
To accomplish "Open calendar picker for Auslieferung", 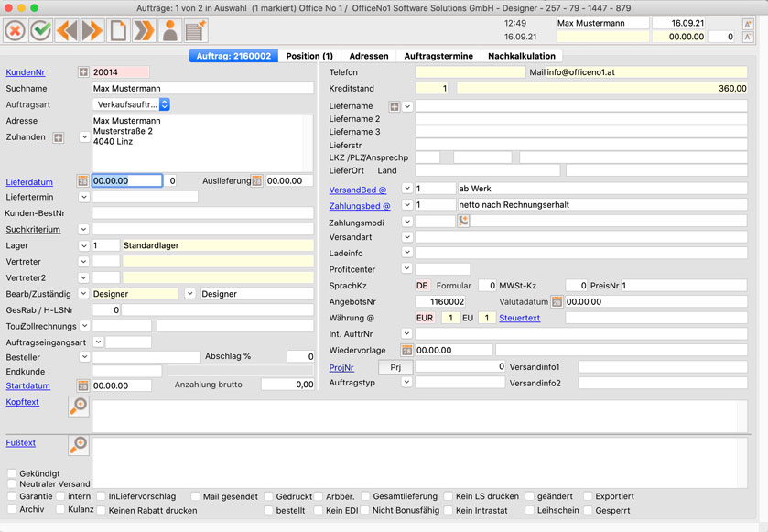I will [257, 180].
